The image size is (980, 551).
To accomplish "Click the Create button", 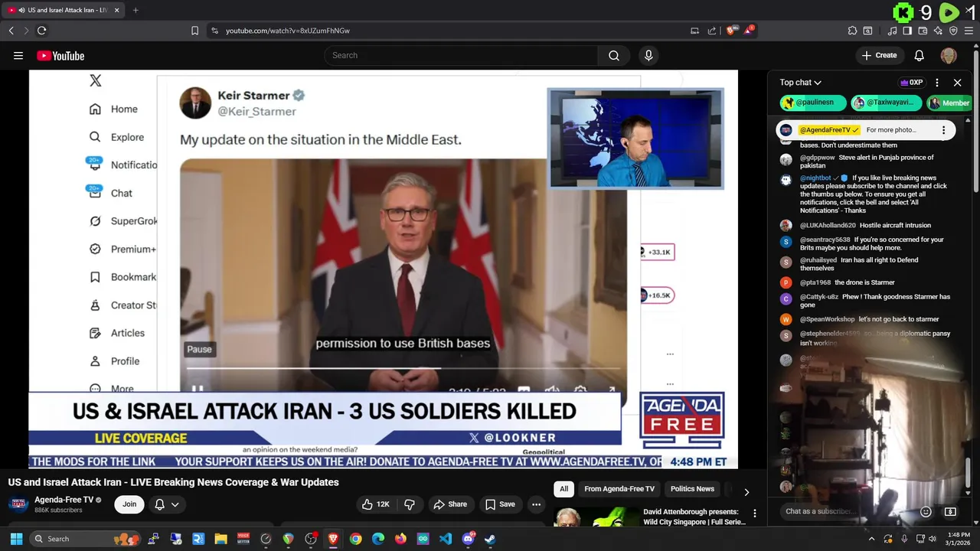I will [879, 55].
